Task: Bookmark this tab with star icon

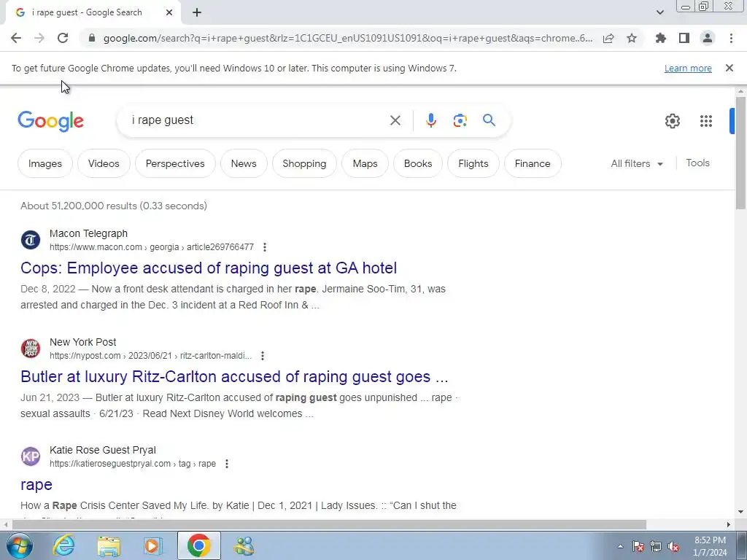Action: [632, 38]
